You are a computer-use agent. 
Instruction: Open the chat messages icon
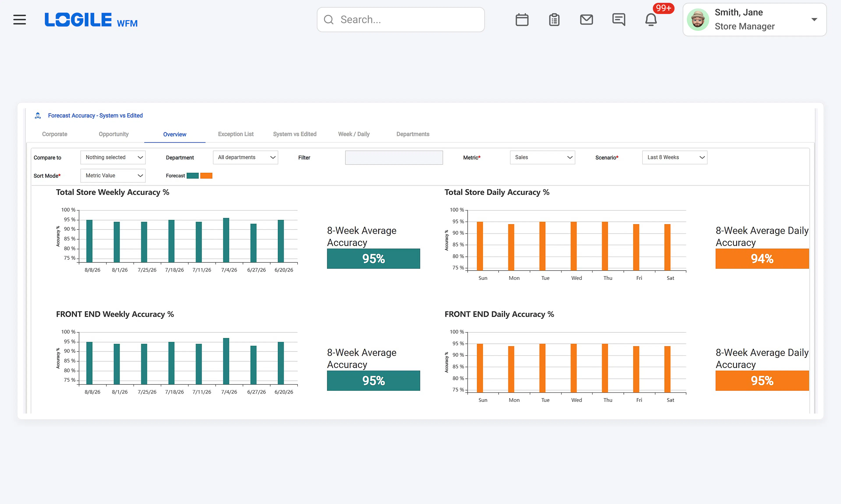(619, 20)
